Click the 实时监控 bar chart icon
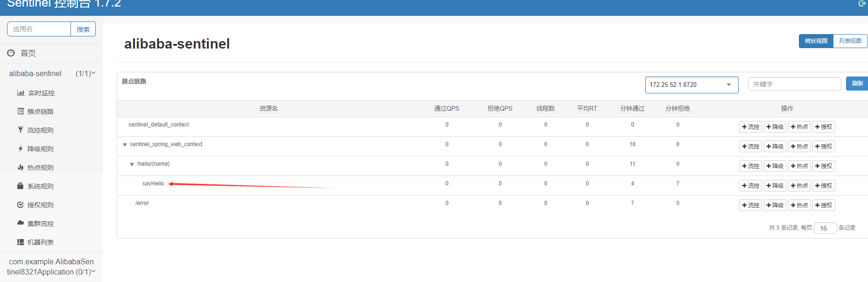Viewport: 868px width, 282px height. [21, 93]
